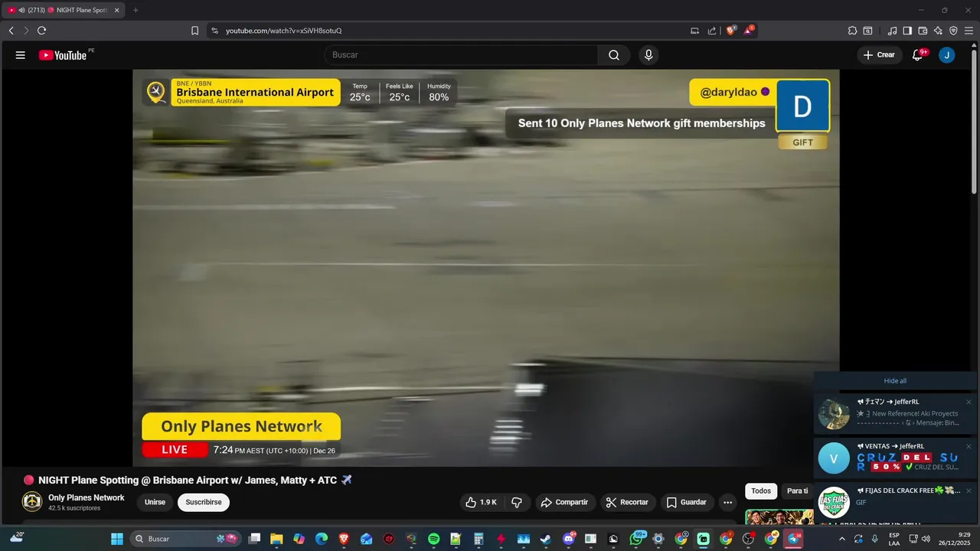This screenshot has width=980, height=551.
Task: Open a new tab with plus button
Action: 136,10
